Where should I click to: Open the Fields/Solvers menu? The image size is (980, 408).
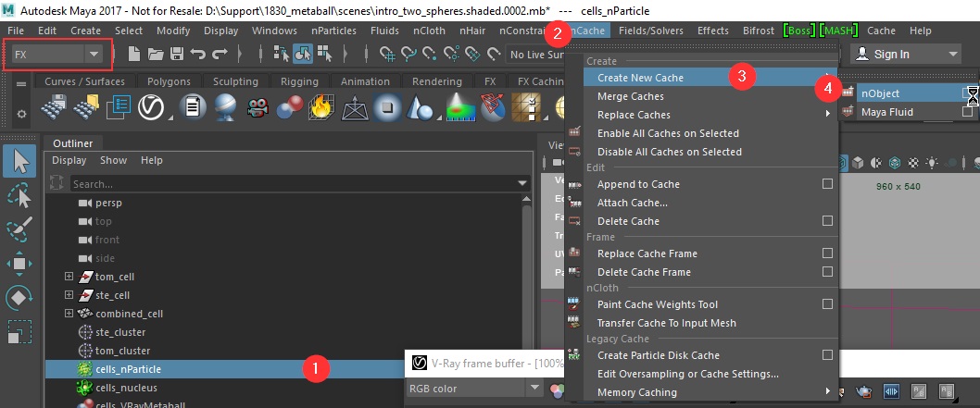point(651,31)
